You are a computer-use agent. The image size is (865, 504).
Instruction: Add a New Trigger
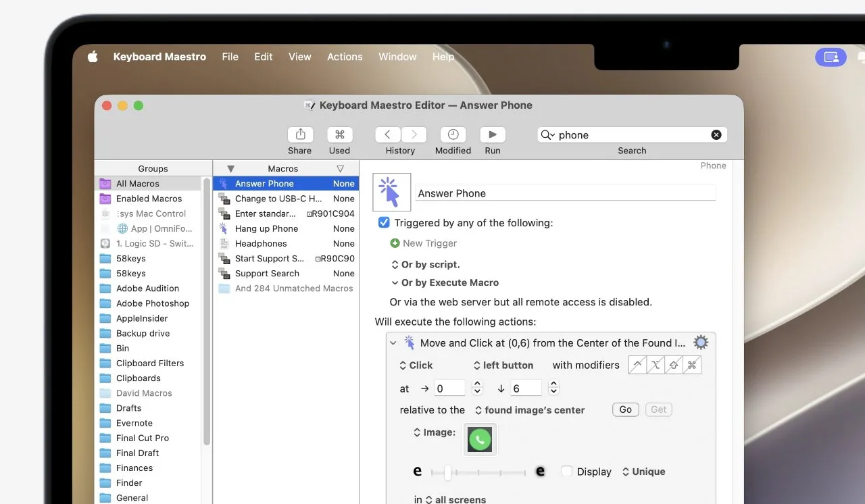424,243
